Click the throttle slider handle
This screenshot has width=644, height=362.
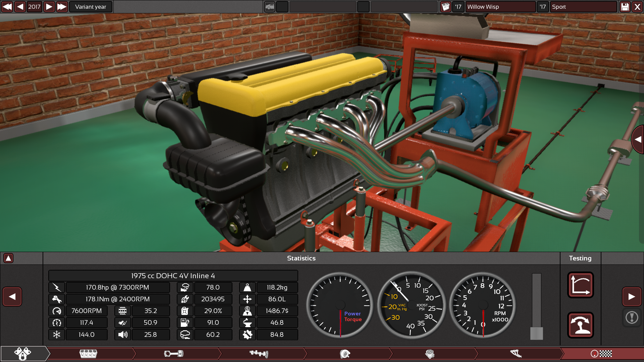click(x=536, y=333)
